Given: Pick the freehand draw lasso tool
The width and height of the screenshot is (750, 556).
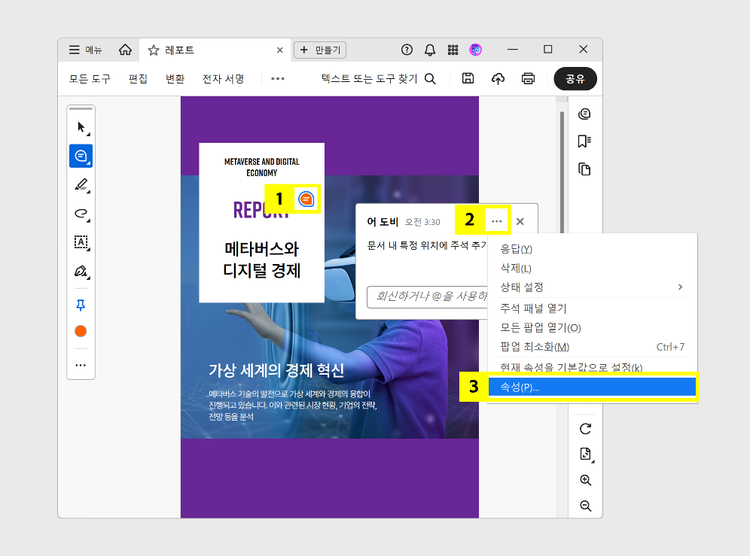Looking at the screenshot, I should (81, 213).
